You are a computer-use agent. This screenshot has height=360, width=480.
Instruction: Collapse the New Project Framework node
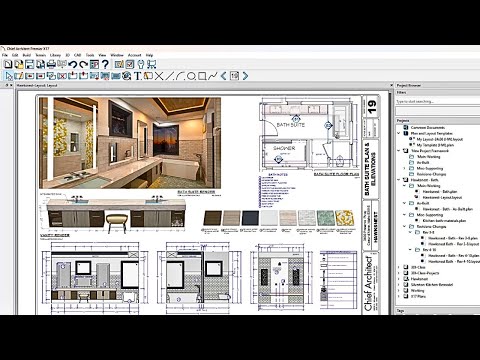pyautogui.click(x=399, y=151)
